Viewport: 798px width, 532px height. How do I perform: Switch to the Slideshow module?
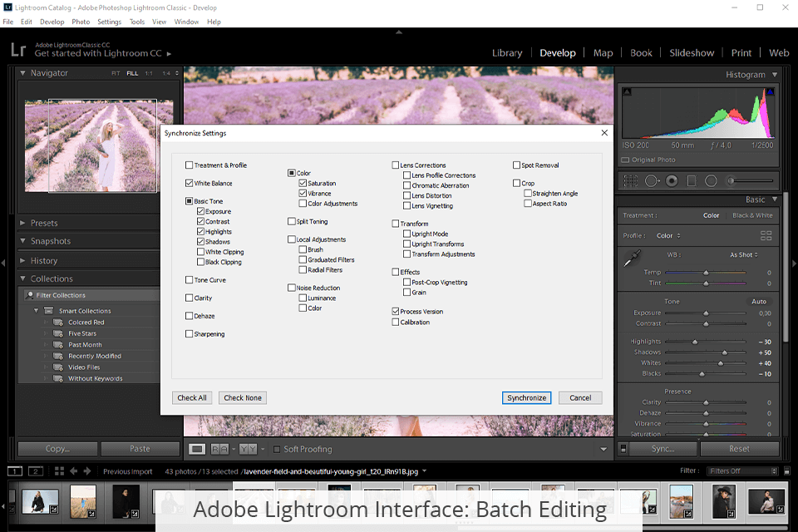pyautogui.click(x=692, y=53)
